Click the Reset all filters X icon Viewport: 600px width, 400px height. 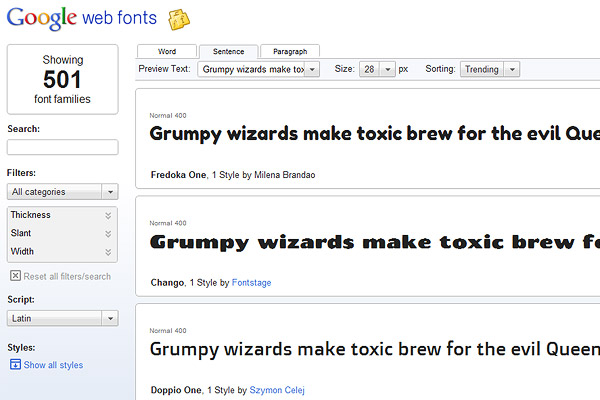click(x=15, y=276)
